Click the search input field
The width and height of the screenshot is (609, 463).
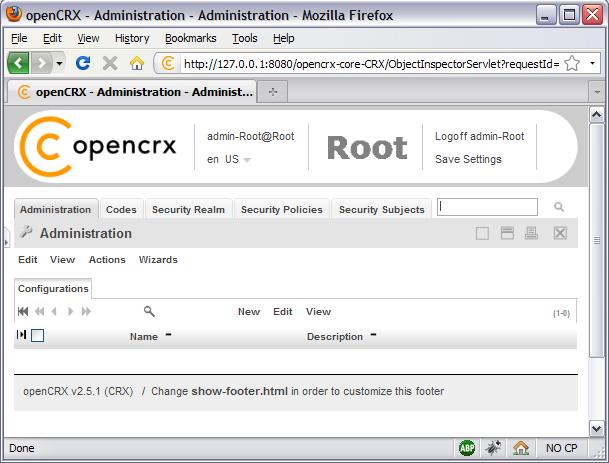487,207
